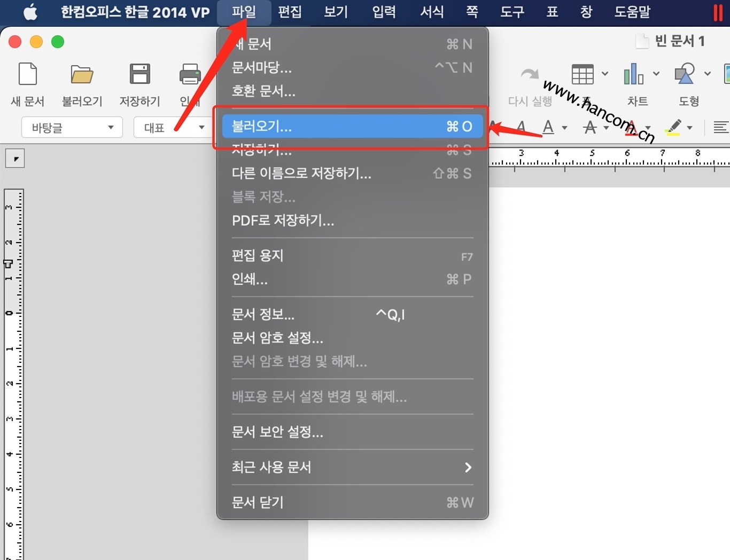Click the vertical ruler on the left

[x=13, y=374]
